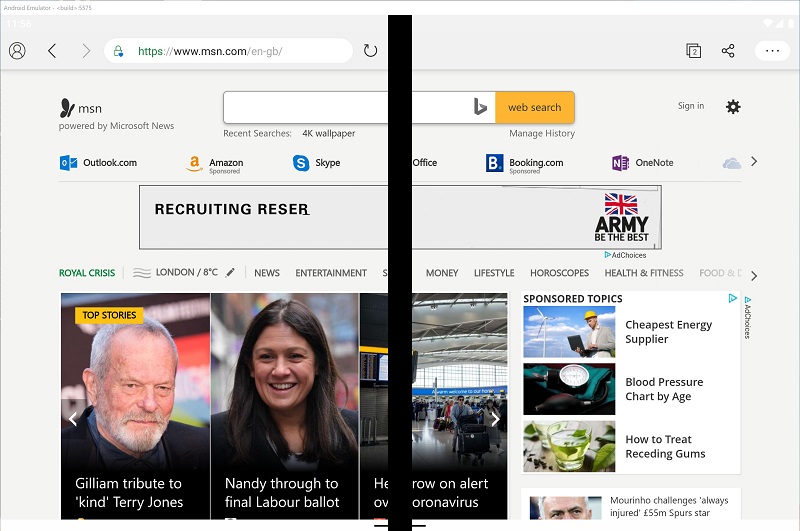
Task: Click the green tea glass thumbnail
Action: point(569,446)
